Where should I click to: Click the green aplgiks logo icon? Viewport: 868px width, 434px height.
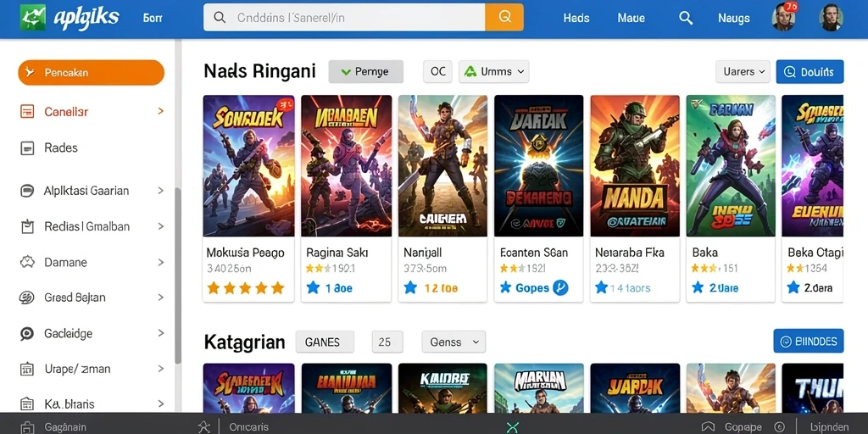33,17
